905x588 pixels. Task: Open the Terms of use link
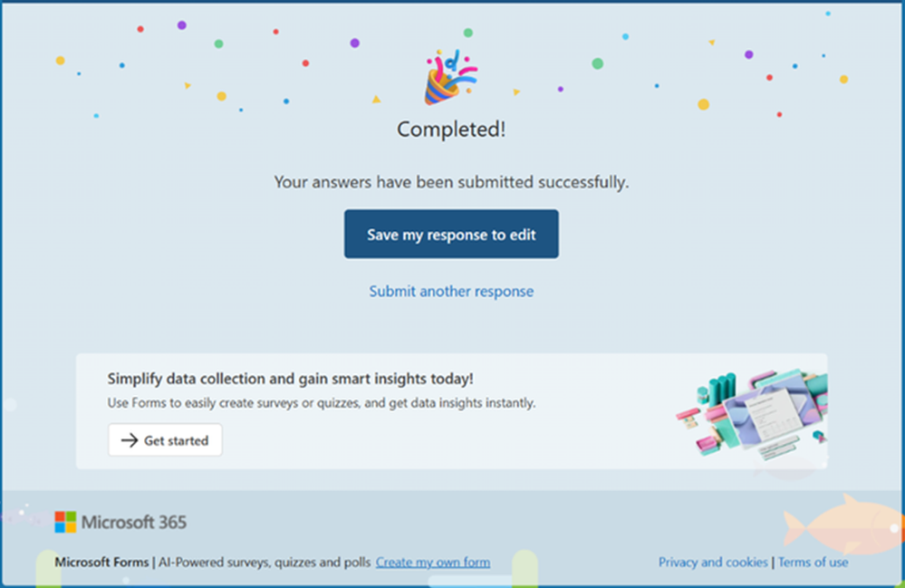pyautogui.click(x=814, y=562)
